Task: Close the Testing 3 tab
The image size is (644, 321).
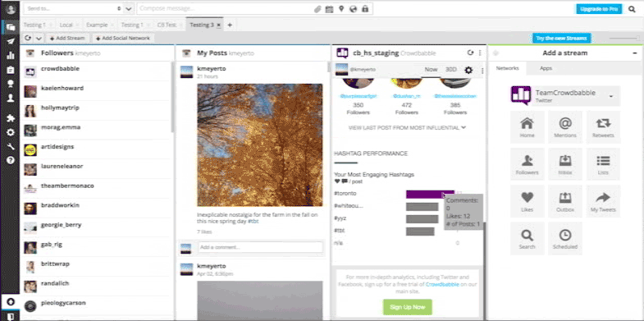Action: pyautogui.click(x=219, y=25)
